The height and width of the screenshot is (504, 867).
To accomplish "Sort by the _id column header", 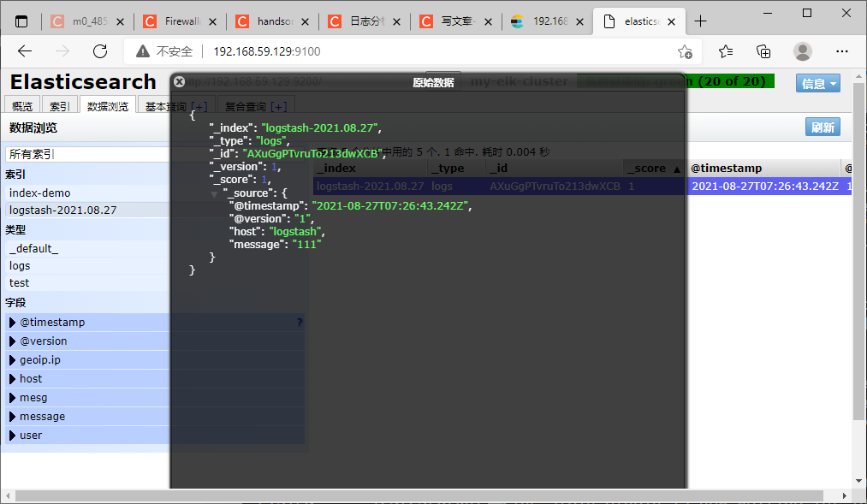I will click(x=554, y=168).
